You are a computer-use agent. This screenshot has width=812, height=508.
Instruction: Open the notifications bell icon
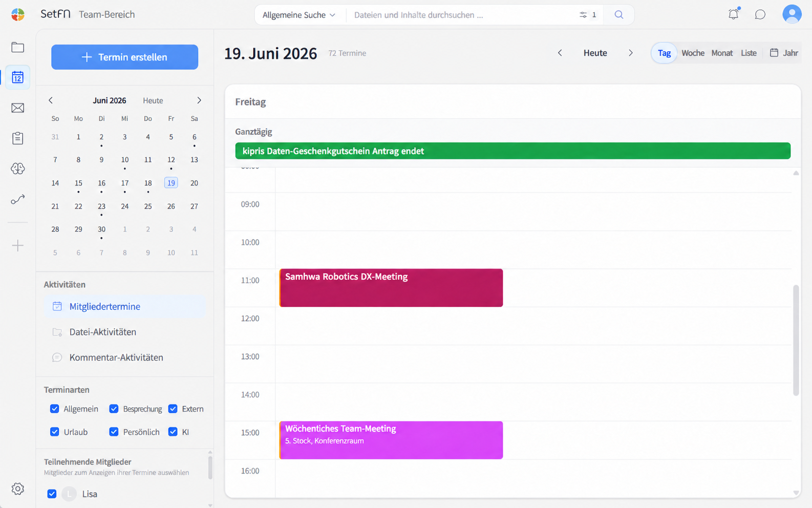(734, 14)
